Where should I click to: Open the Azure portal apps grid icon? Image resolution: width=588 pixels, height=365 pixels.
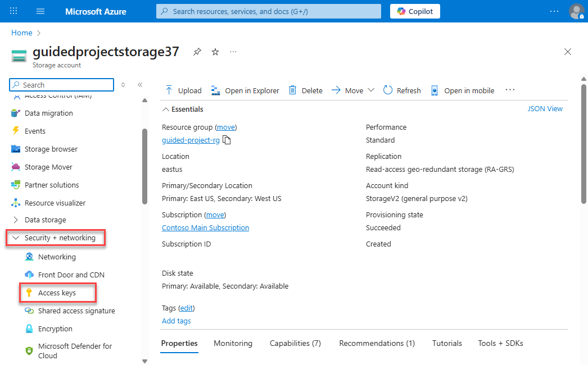point(13,11)
